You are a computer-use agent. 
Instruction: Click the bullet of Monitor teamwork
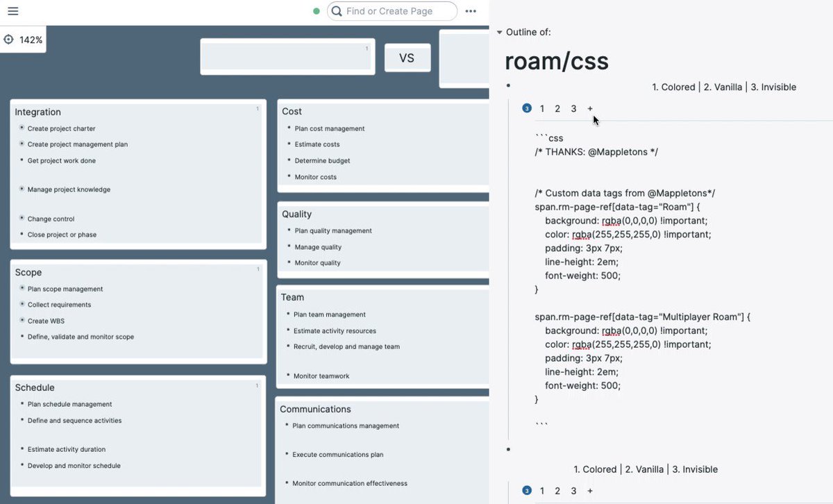point(287,375)
